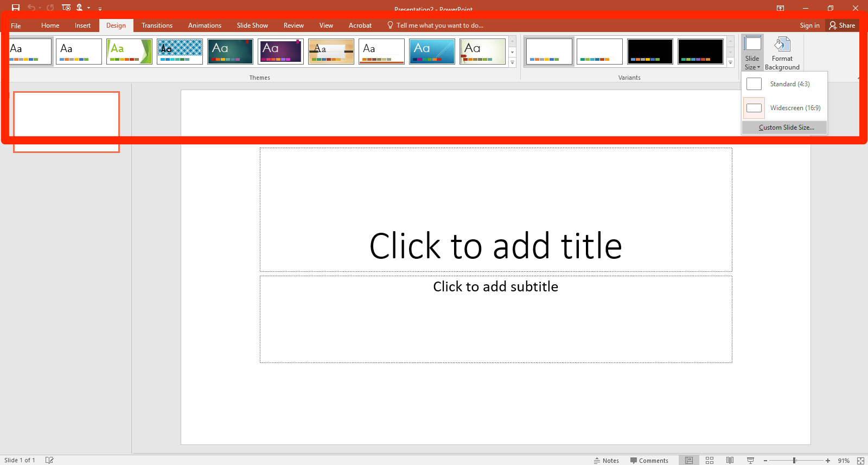Toggle the Comments pane
The width and height of the screenshot is (868, 465).
pyautogui.click(x=649, y=460)
